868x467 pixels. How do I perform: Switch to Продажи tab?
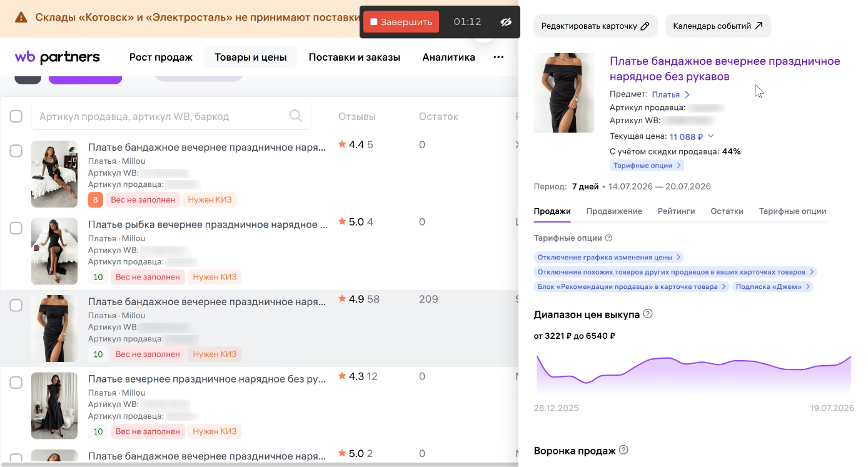[x=552, y=211]
